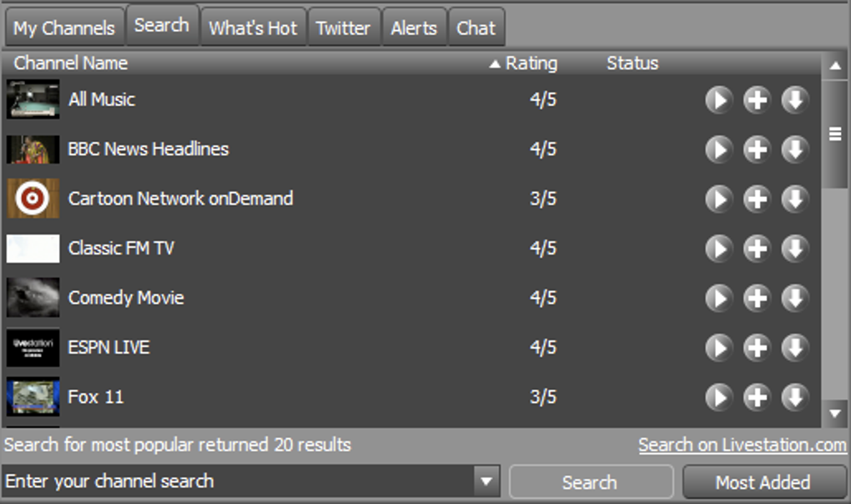The image size is (851, 504).
Task: Play the All Music channel
Action: point(718,100)
